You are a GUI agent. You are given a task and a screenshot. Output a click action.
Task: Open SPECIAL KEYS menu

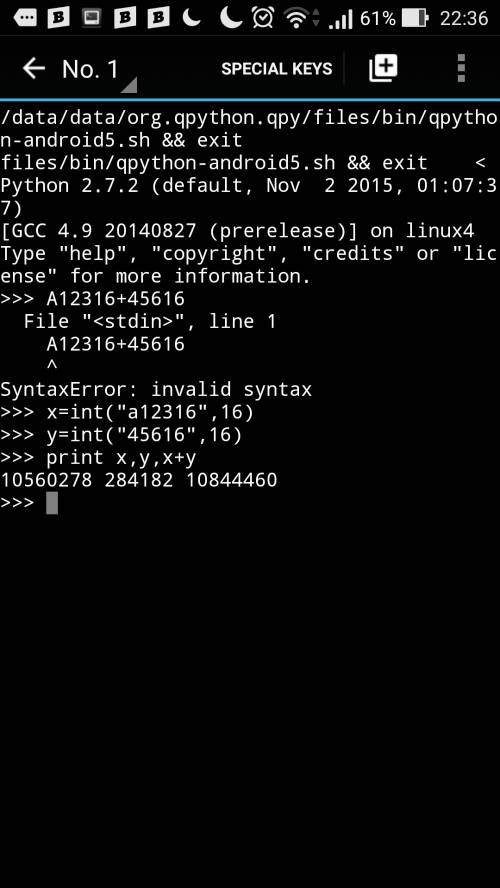point(276,69)
